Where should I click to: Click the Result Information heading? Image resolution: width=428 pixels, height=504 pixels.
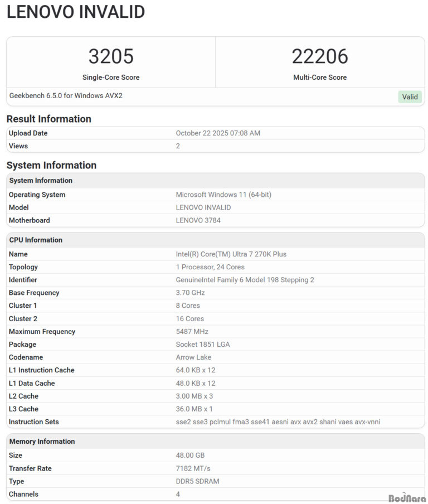[48, 119]
